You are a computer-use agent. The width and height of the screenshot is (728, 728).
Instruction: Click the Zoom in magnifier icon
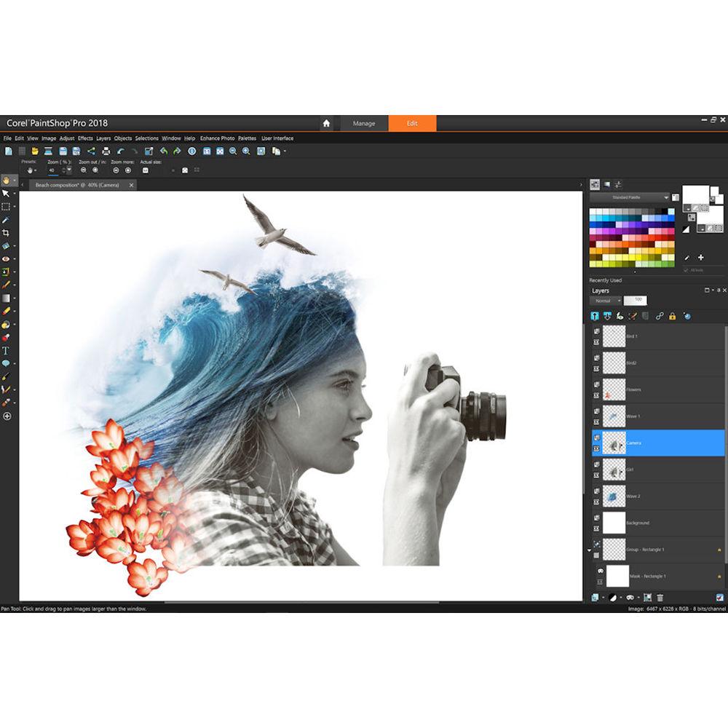pyautogui.click(x=246, y=151)
